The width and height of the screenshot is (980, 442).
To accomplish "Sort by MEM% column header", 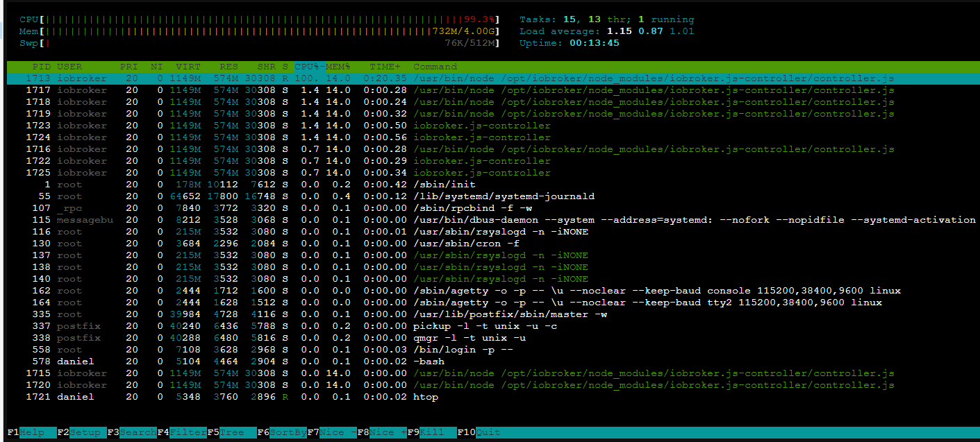I will 338,67.
